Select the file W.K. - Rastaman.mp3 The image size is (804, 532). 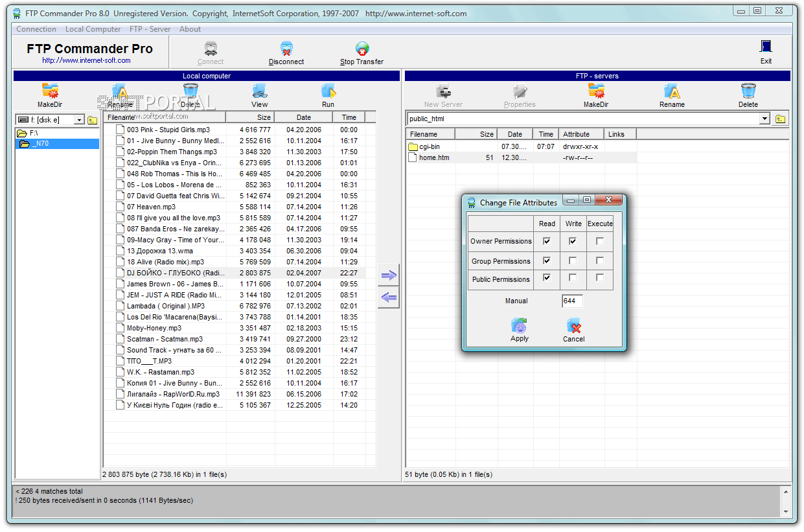161,372
